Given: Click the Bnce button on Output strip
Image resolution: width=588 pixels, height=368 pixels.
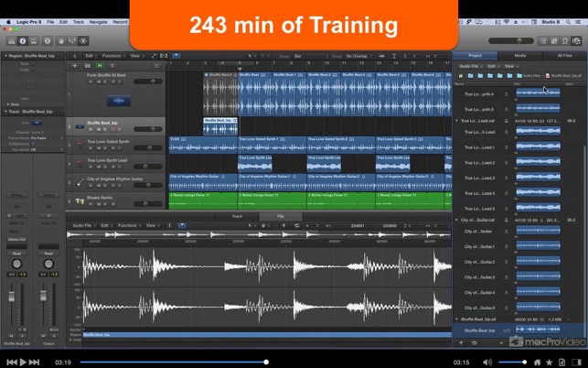Looking at the screenshot, I should coord(54,330).
